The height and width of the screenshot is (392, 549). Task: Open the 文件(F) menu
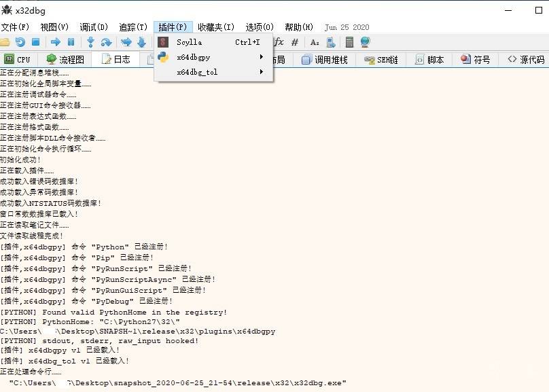coord(15,27)
